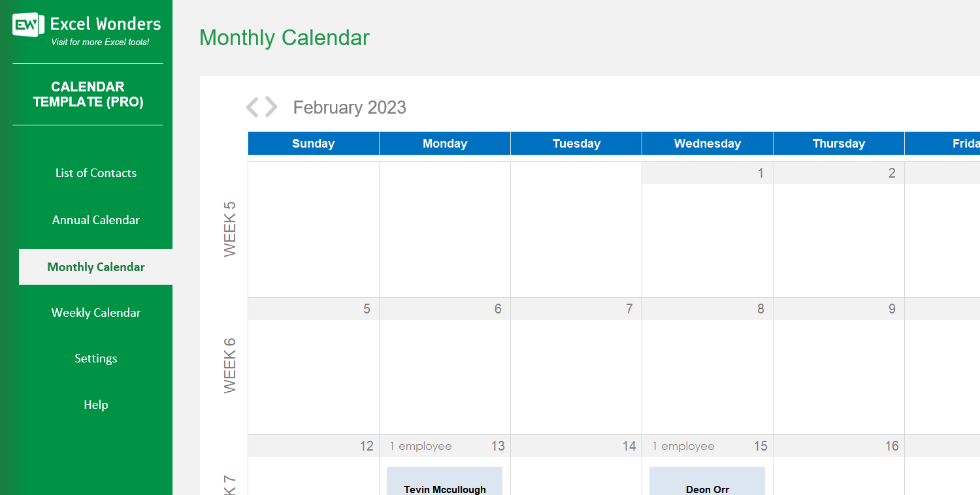Select the February 8 day cell

click(707, 366)
